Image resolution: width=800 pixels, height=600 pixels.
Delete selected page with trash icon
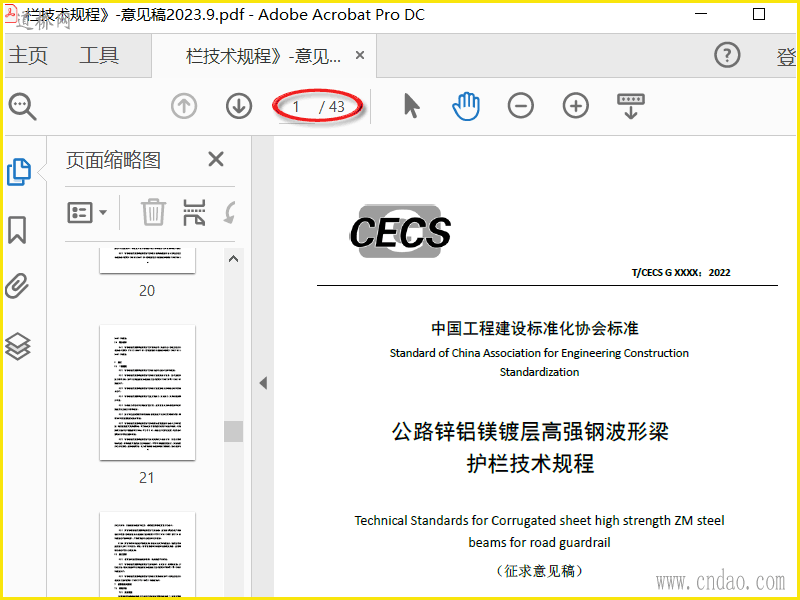click(153, 212)
